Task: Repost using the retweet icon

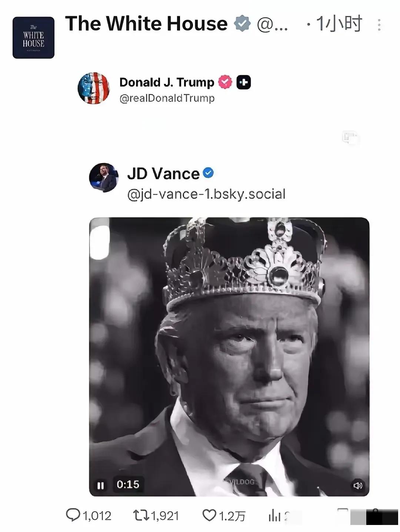Action: coord(140,515)
